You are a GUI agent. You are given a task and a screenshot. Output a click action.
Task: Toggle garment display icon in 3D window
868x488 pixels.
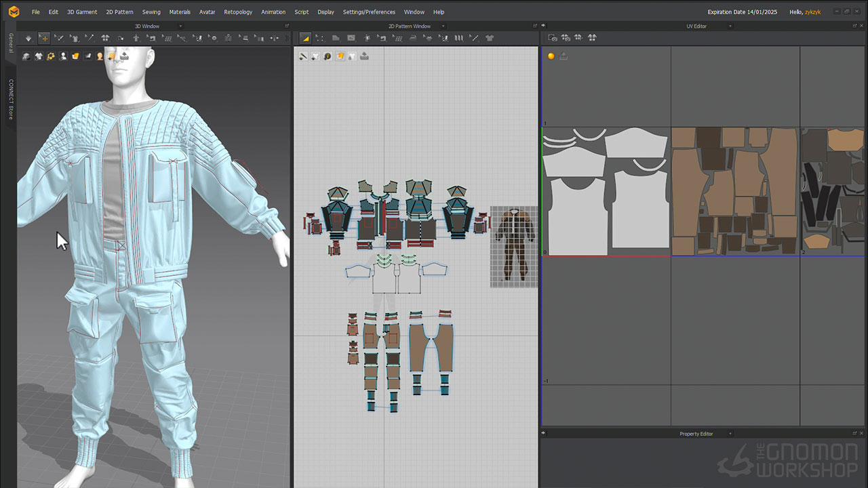click(39, 56)
